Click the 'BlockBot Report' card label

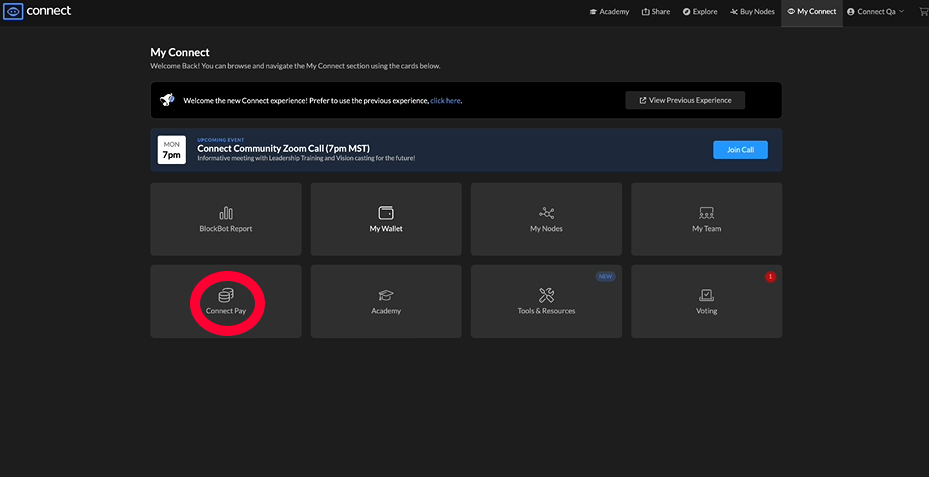coord(226,229)
